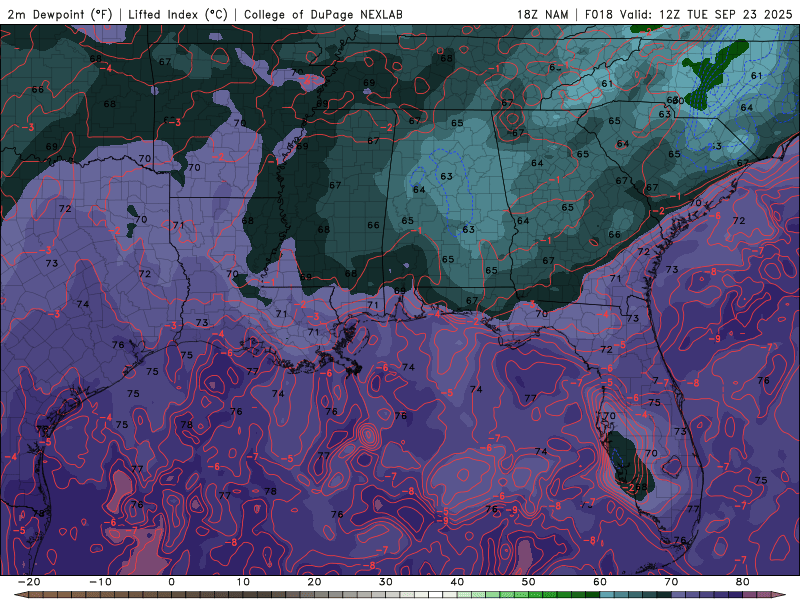Click the "Lifted Index (°C)" title text
The image size is (800, 600).
click(178, 14)
